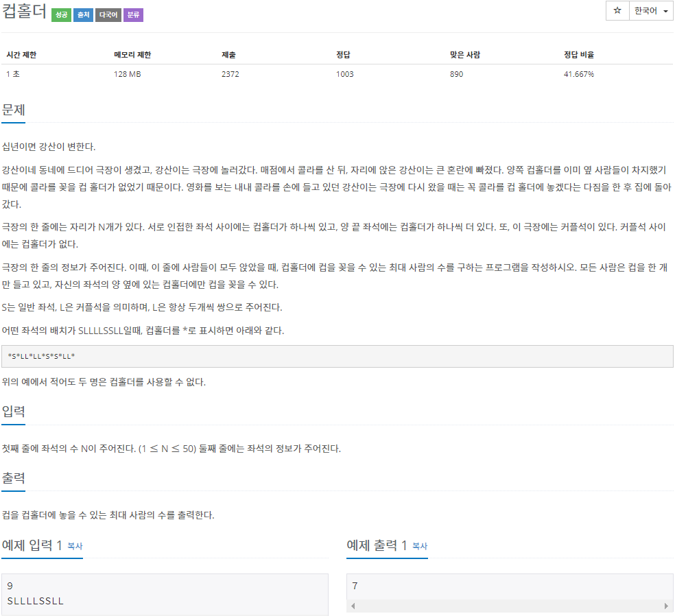The width and height of the screenshot is (675, 616).
Task: Click the 메모리 제한 column header
Action: pos(132,55)
